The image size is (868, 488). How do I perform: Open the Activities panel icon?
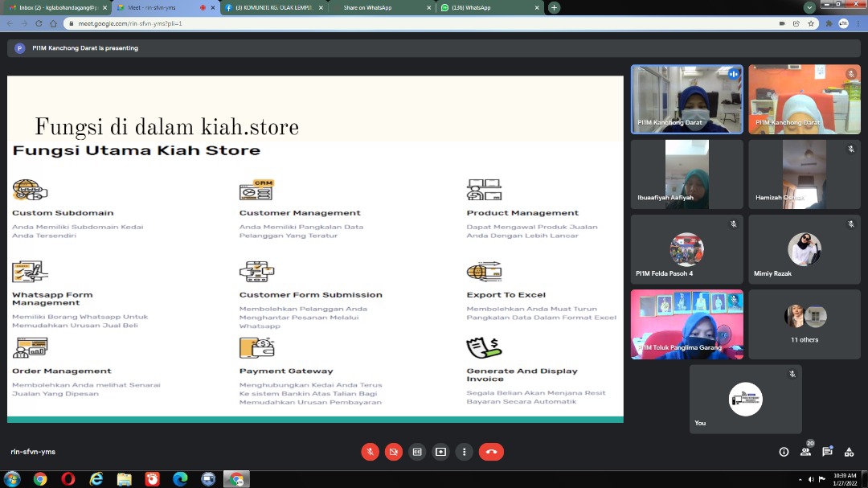(x=850, y=452)
